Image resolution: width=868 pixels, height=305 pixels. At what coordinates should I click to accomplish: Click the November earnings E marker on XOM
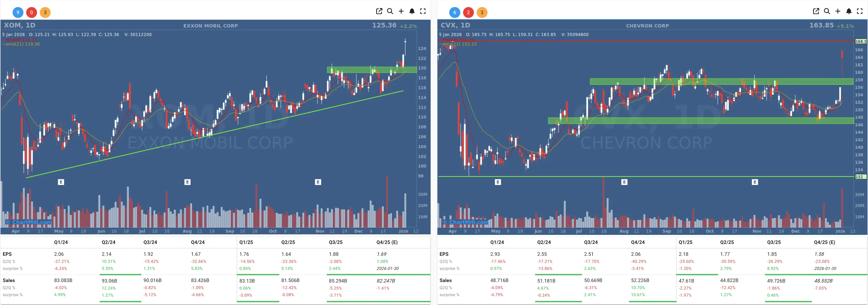click(318, 182)
